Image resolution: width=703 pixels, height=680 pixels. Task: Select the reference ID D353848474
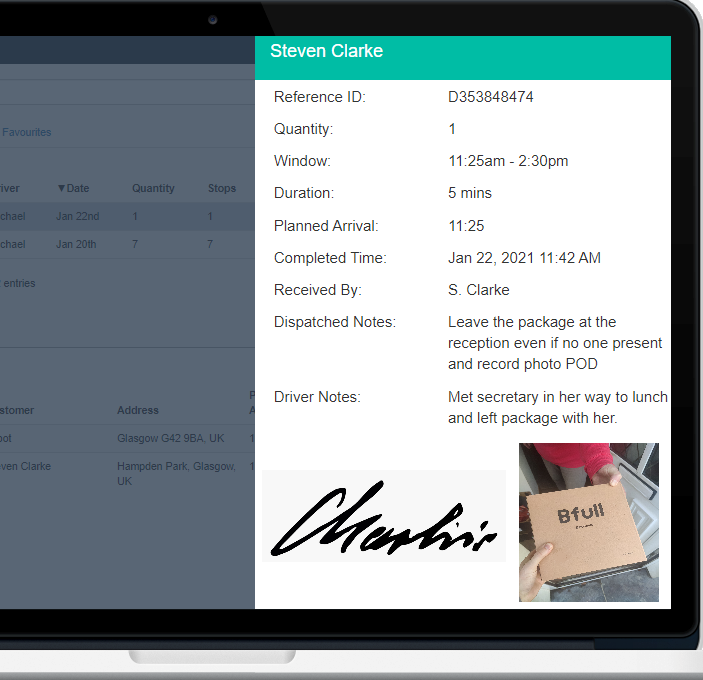(490, 97)
